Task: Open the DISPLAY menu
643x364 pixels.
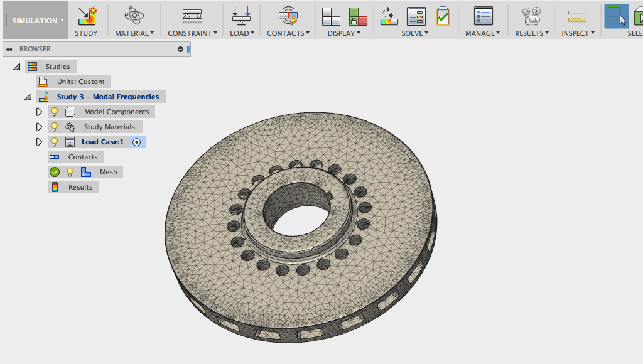Action: [343, 33]
